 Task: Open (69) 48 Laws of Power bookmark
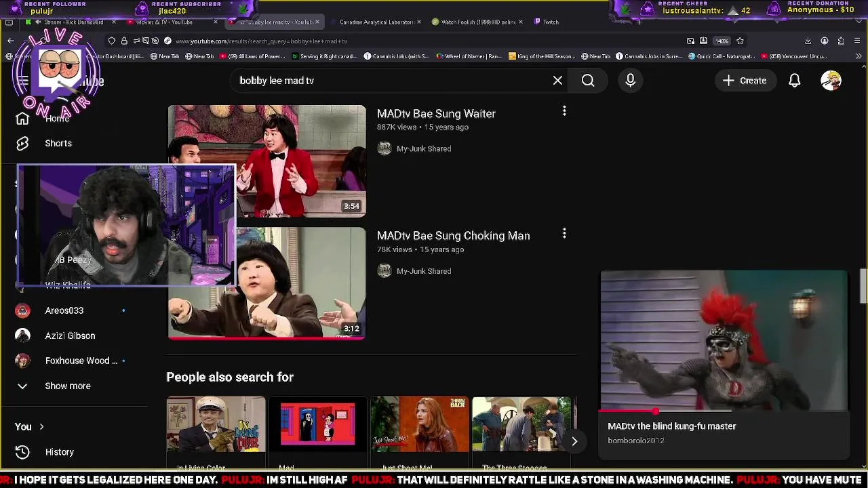point(252,56)
